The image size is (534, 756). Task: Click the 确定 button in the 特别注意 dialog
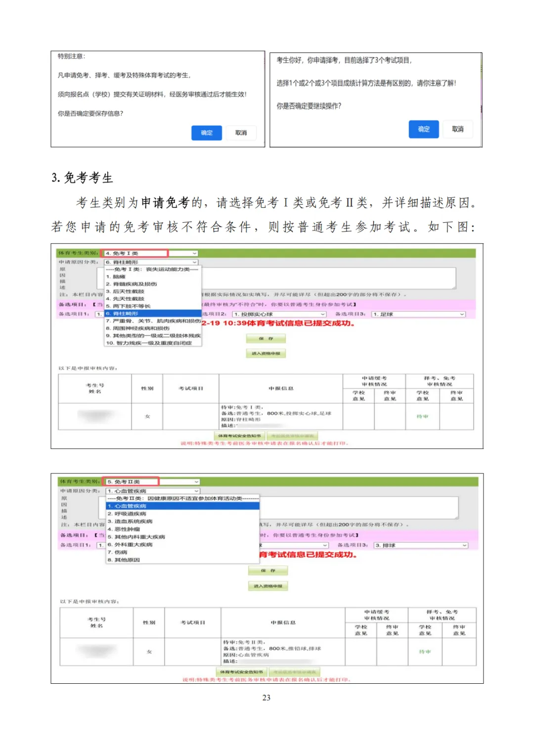tap(207, 133)
